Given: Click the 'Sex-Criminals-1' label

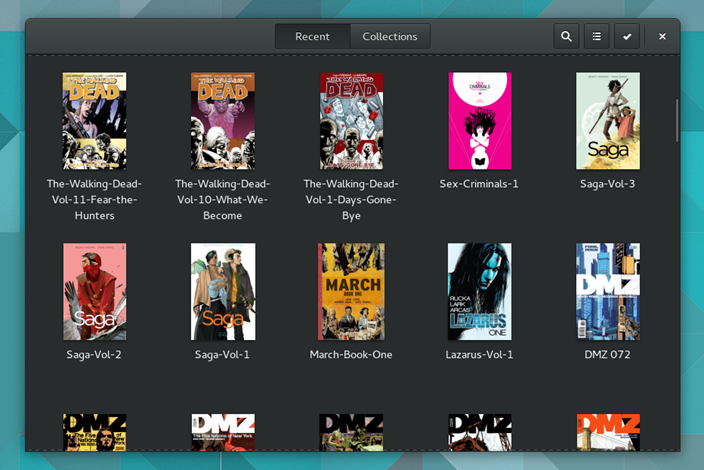Looking at the screenshot, I should click(x=479, y=184).
